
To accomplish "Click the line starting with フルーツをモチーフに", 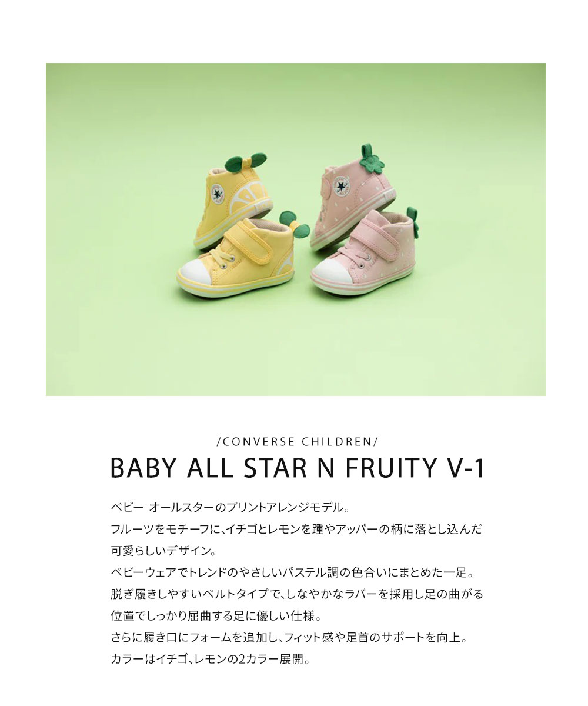I will point(296,528).
